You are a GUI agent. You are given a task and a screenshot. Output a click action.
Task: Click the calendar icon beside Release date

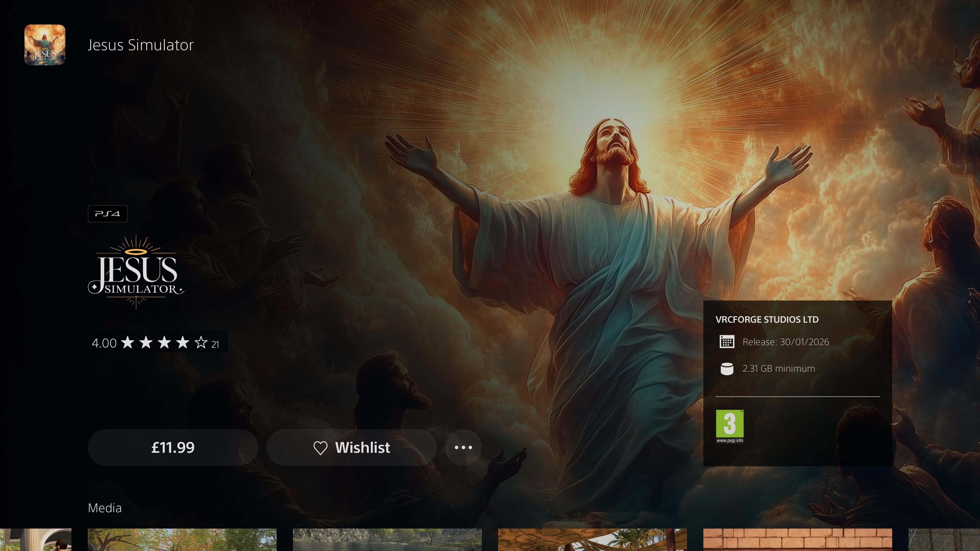(727, 342)
